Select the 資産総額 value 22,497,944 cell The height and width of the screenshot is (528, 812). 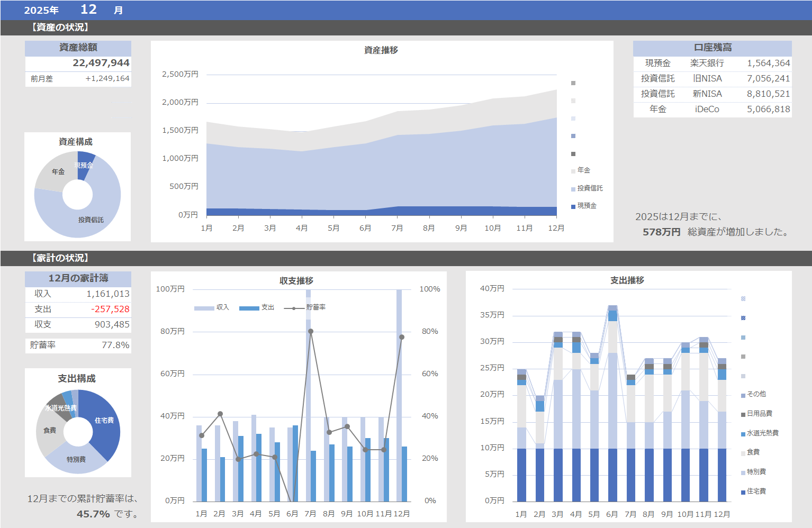[101, 63]
